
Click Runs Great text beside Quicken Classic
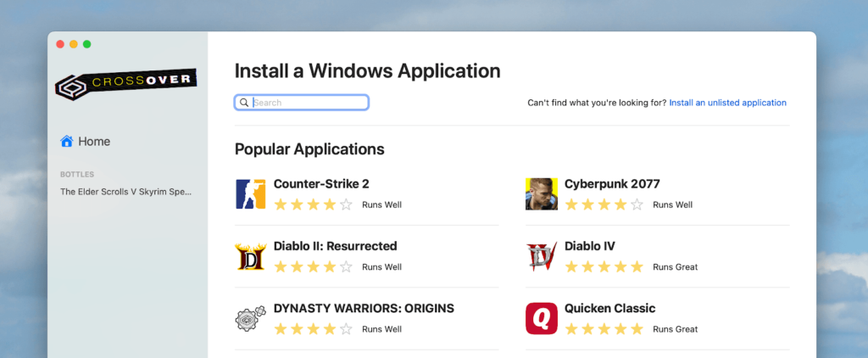(x=676, y=328)
